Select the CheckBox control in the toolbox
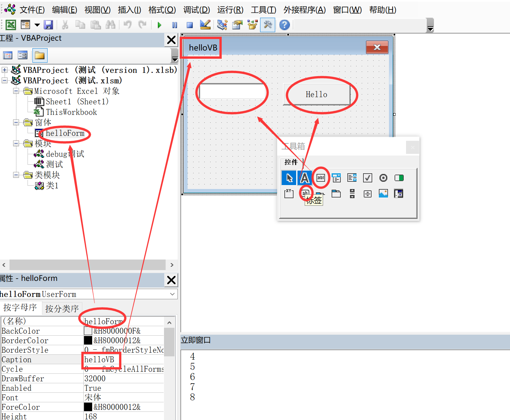This screenshot has height=420, width=510. [368, 178]
